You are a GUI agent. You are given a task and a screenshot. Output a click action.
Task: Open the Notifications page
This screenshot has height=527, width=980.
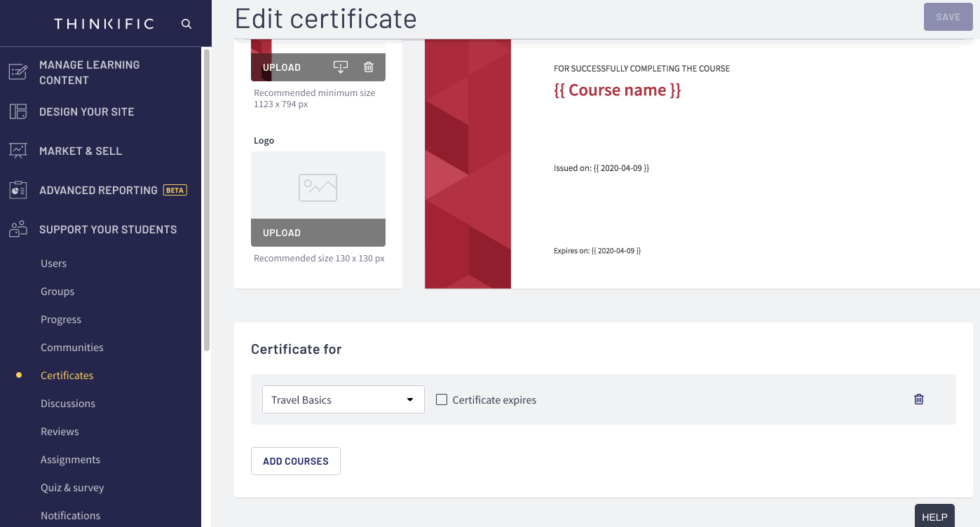point(70,515)
